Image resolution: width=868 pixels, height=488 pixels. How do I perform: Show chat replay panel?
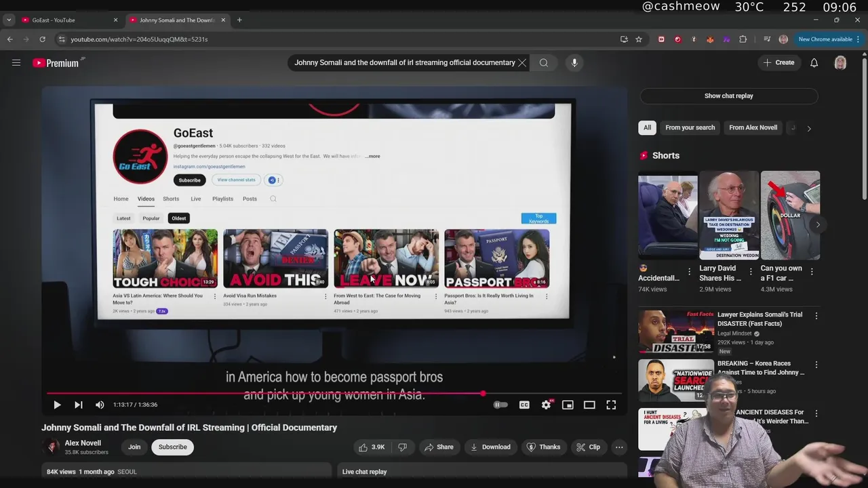(x=728, y=96)
